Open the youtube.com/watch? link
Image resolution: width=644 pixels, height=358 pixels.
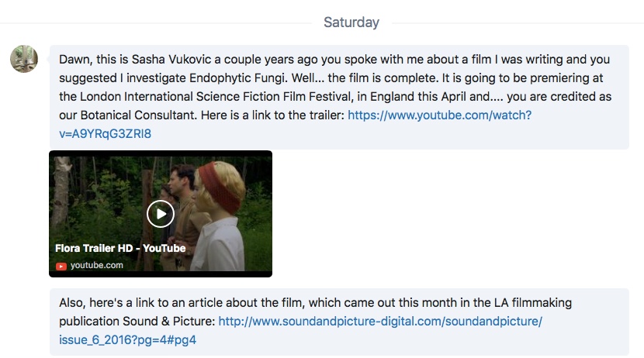pos(439,115)
